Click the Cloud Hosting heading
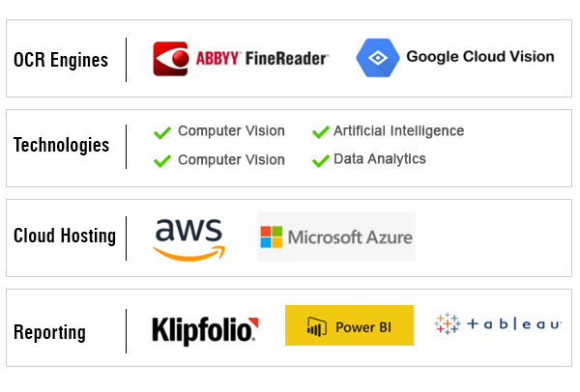Viewport: 580px width, 392px height. [x=65, y=236]
